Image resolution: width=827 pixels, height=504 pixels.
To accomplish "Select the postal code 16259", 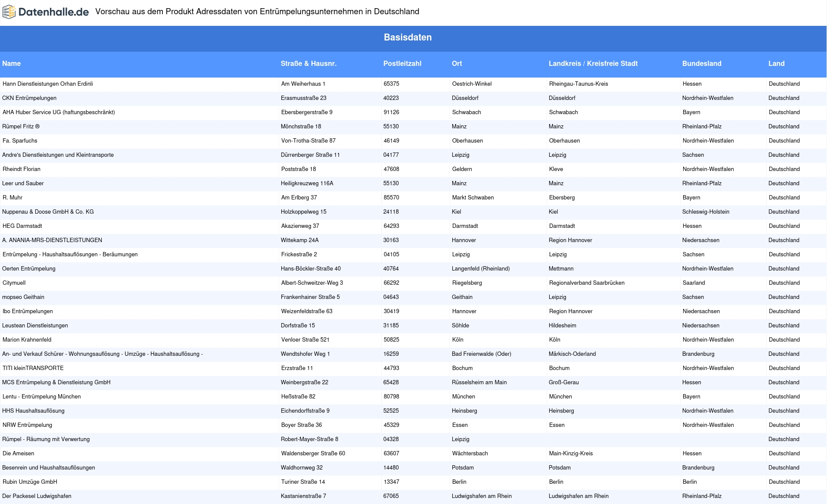I will [391, 354].
